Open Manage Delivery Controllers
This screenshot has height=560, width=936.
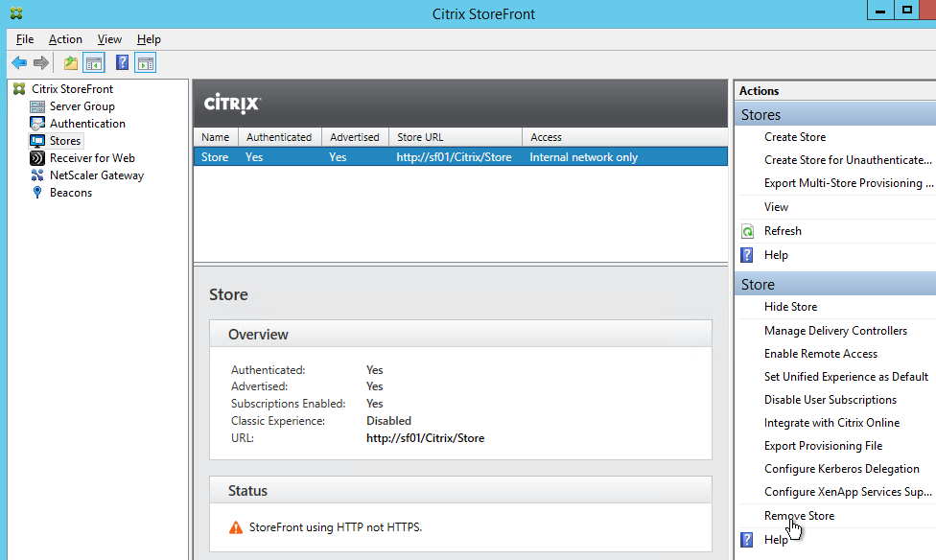(x=835, y=331)
